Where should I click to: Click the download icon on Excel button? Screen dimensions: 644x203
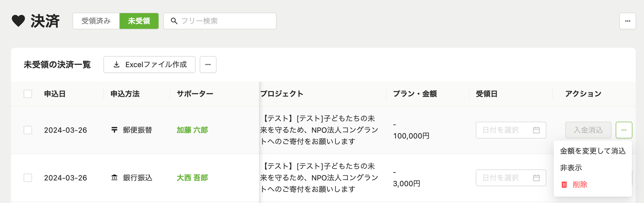click(117, 65)
